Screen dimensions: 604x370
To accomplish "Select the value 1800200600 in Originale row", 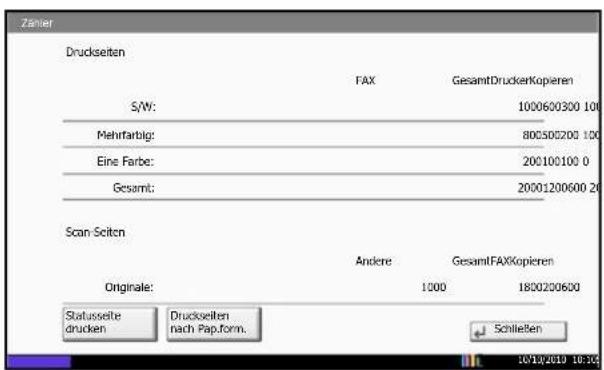I will pyautogui.click(x=549, y=287).
